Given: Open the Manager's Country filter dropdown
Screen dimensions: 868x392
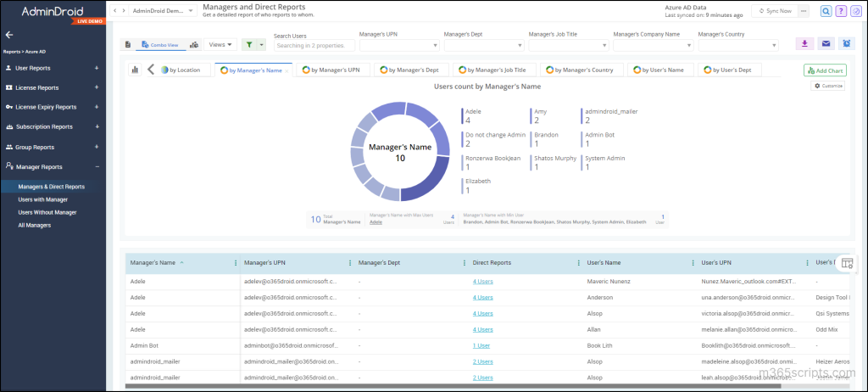Looking at the screenshot, I should 738,46.
